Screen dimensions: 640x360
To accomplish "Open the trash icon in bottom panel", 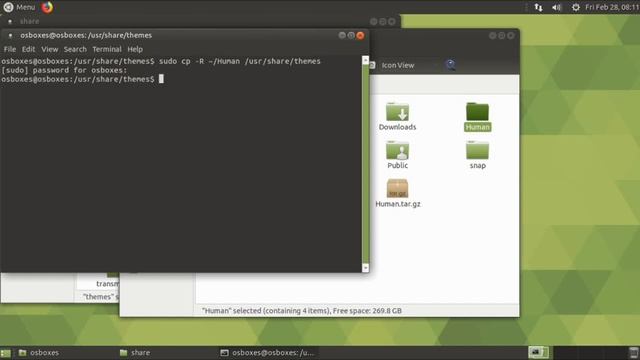I will tap(633, 353).
